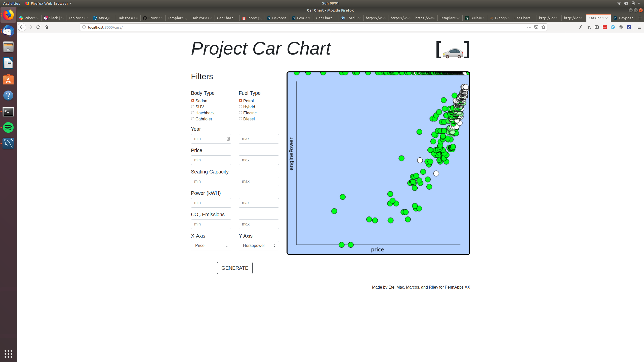
Task: Choose the Electric fuel type
Action: (x=240, y=113)
